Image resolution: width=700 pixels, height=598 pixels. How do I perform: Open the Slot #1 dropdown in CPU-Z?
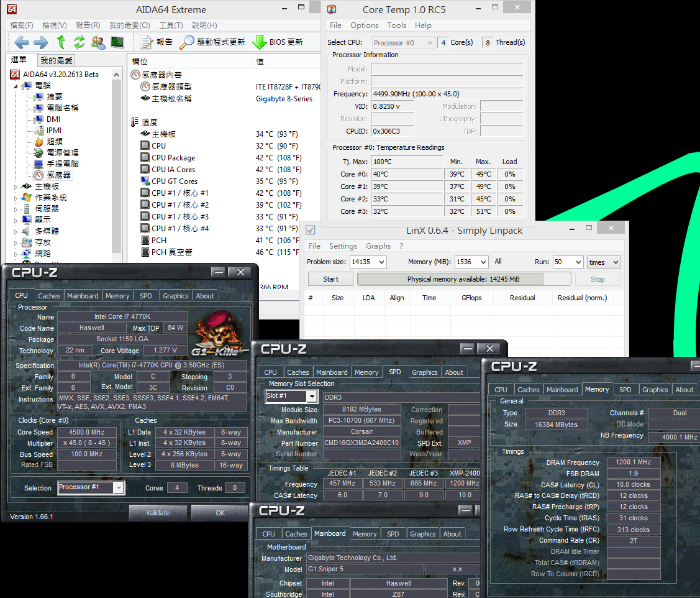point(312,397)
